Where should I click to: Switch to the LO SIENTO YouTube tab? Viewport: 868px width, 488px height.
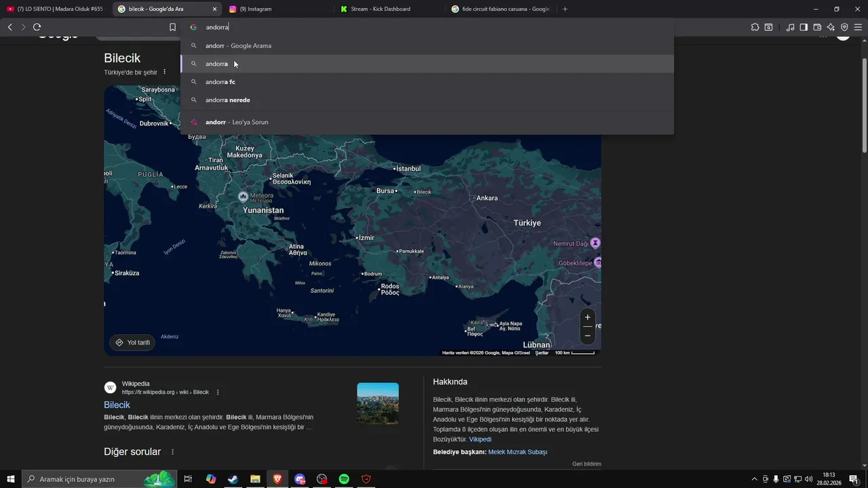[54, 9]
